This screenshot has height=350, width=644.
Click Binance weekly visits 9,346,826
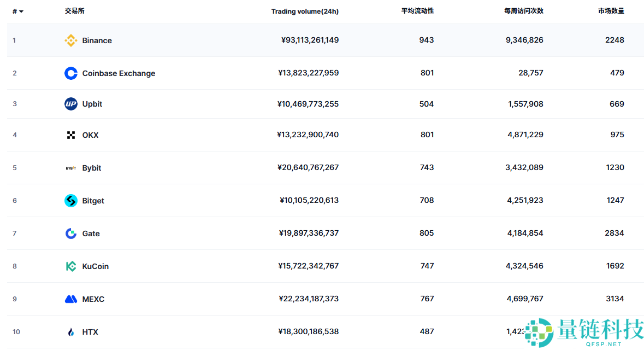[x=524, y=40]
